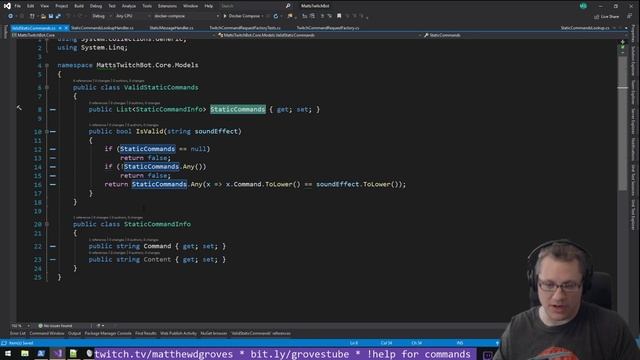Open the Build menu
Image resolution: width=640 pixels, height=360 pixels.
(x=79, y=6)
